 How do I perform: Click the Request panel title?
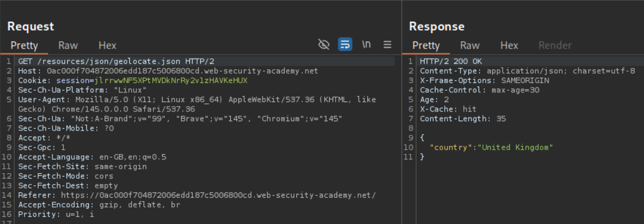tap(31, 26)
